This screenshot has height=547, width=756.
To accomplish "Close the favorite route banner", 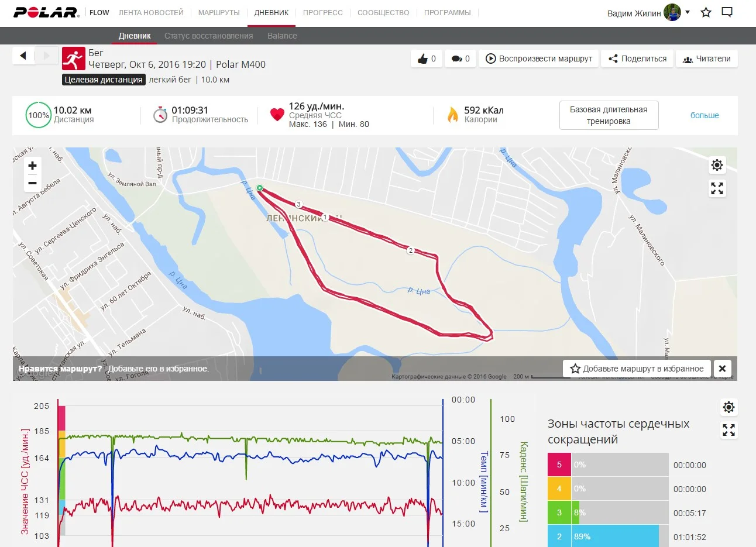I will click(722, 369).
